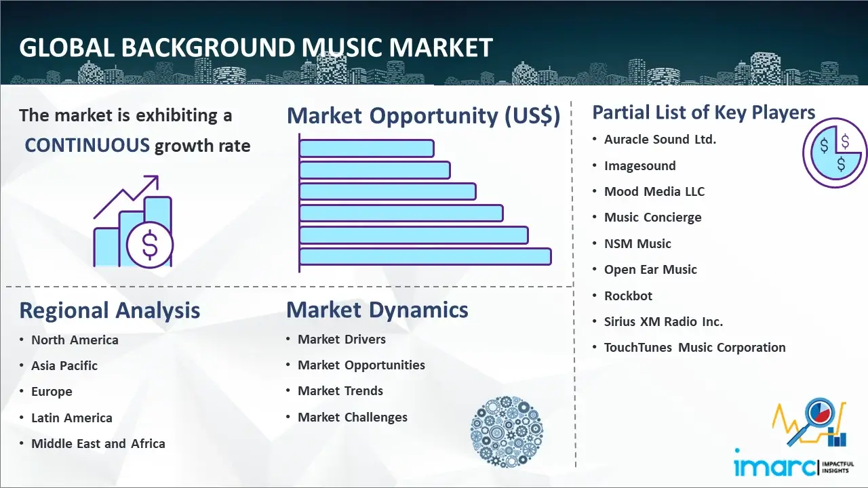Viewport: 868px width, 488px height.
Task: Select the shortest bar in the chart
Action: (x=366, y=148)
